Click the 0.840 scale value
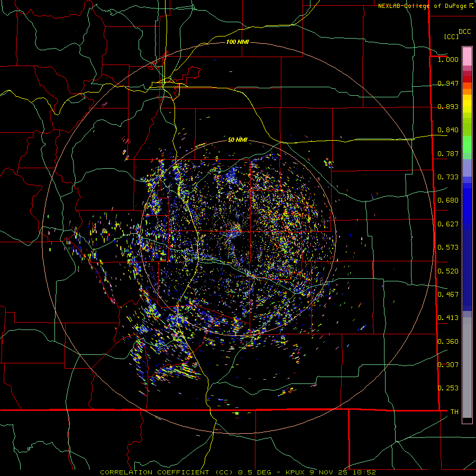Image resolution: width=476 pixels, height=476 pixels. pos(448,130)
